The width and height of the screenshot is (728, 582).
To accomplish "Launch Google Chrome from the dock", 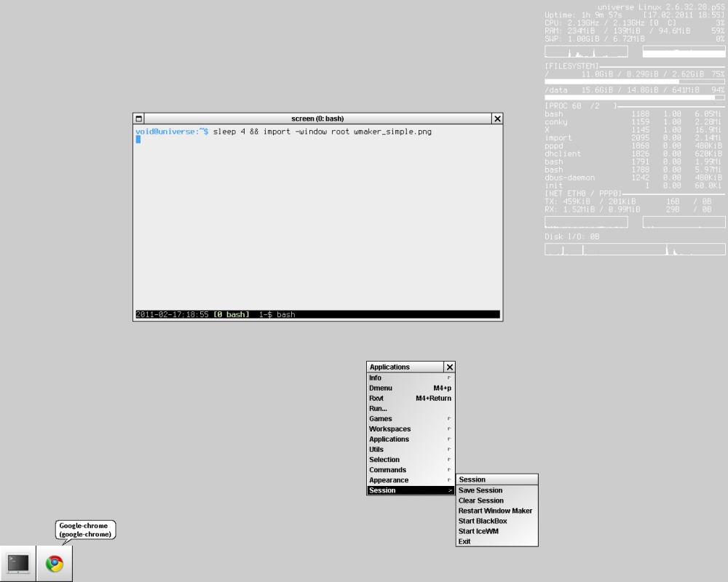I will pos(55,563).
